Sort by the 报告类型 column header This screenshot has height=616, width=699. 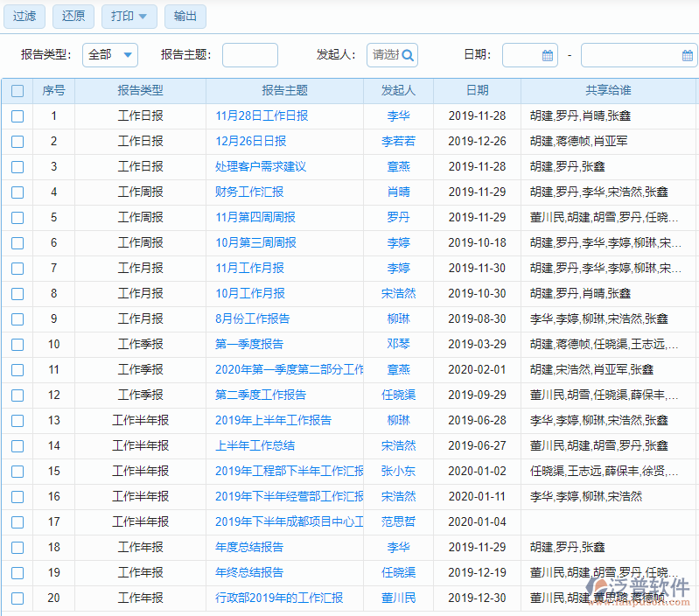[x=140, y=91]
